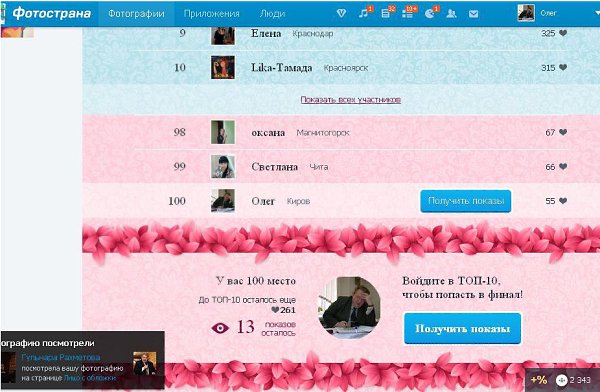
Task: Open Lika-Тамада's profile thumbnail
Action: (x=223, y=67)
